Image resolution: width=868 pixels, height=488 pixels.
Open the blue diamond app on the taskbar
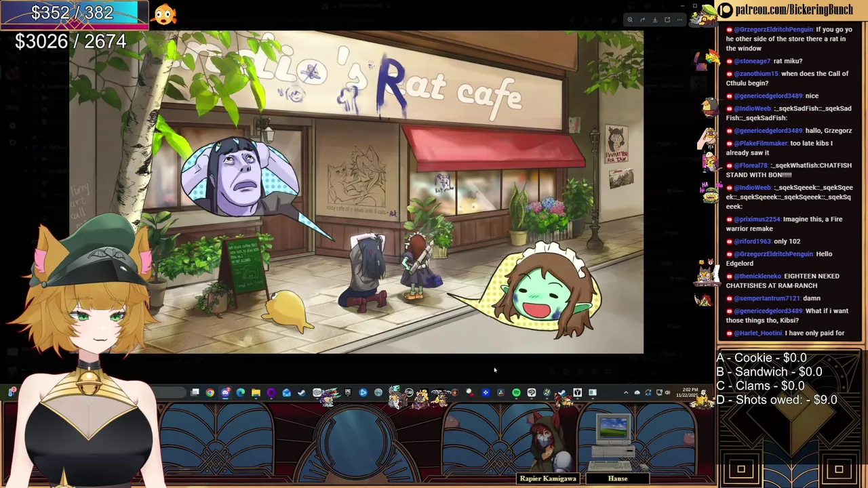coord(486,392)
